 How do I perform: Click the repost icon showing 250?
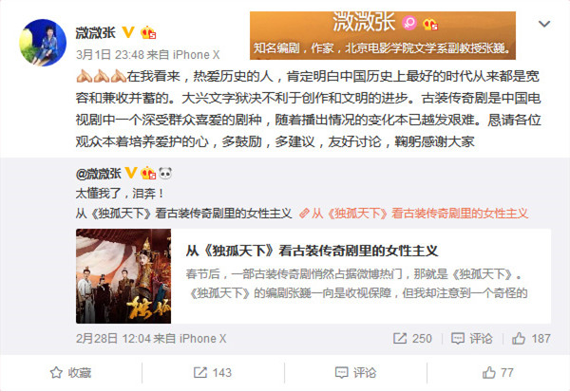click(412, 339)
